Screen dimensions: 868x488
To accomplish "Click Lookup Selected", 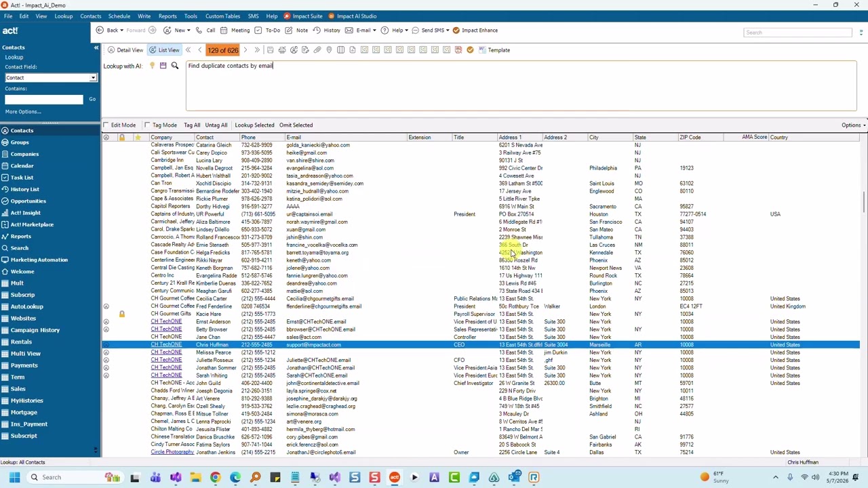I will 254,125.
